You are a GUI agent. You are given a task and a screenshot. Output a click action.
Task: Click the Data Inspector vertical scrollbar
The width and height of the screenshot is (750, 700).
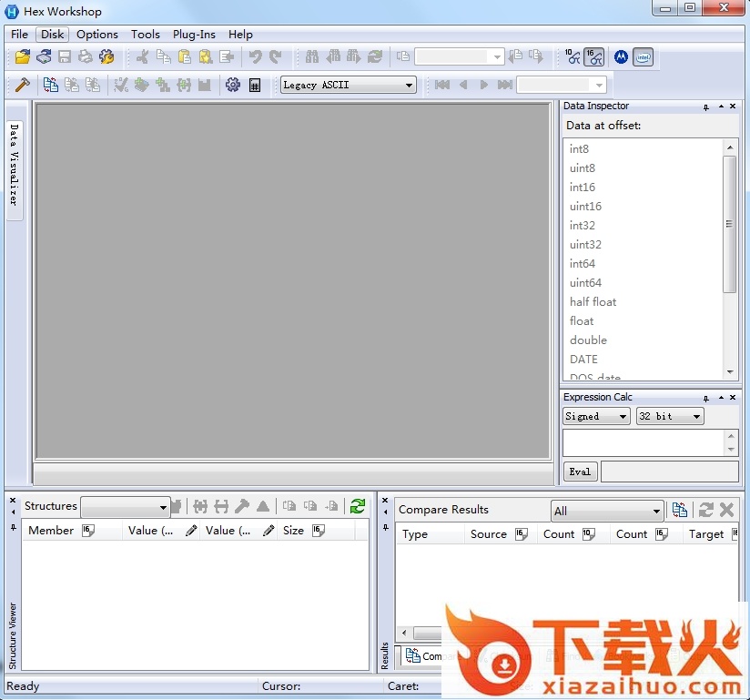[x=729, y=224]
